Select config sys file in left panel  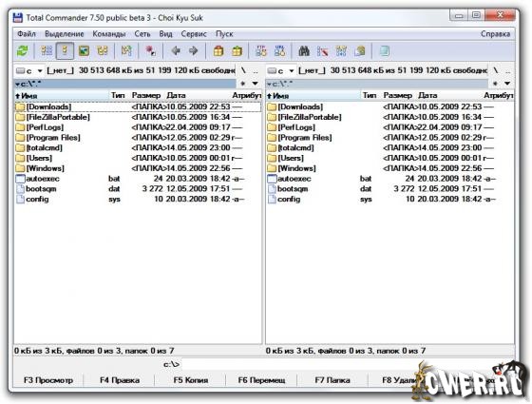tap(138, 199)
